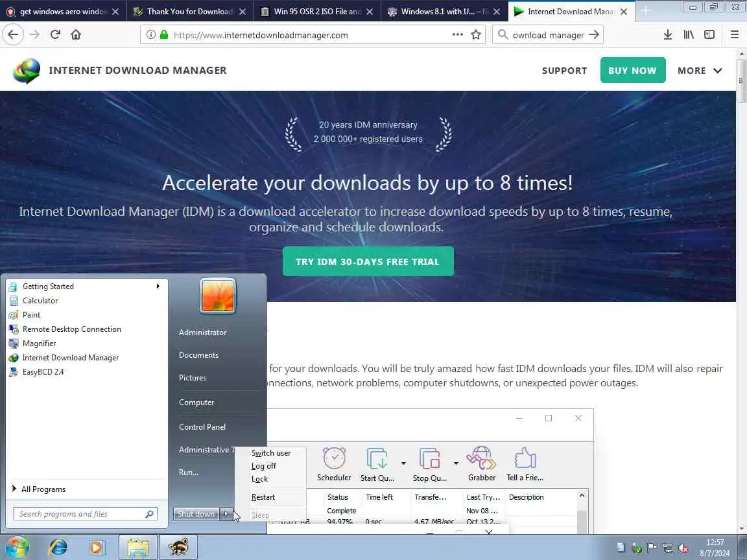This screenshot has height=560, width=747.
Task: Open Windows Media Player from the taskbar
Action: point(96,548)
